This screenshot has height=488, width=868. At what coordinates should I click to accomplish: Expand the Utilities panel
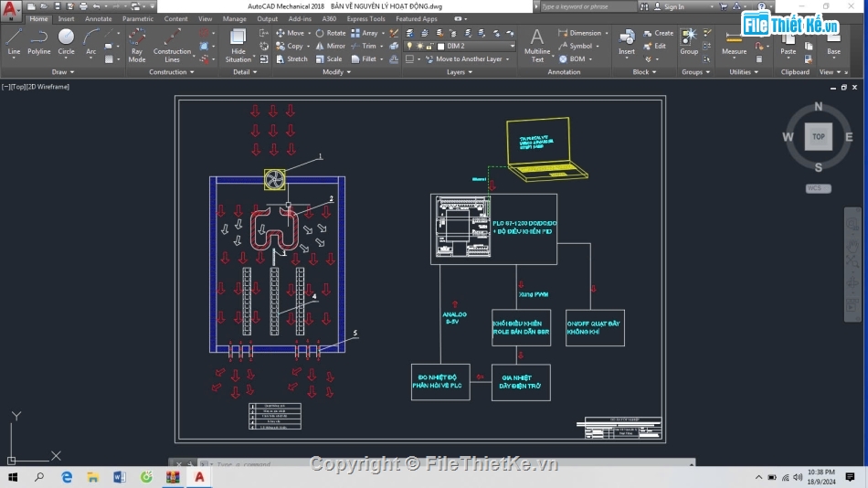pyautogui.click(x=744, y=72)
